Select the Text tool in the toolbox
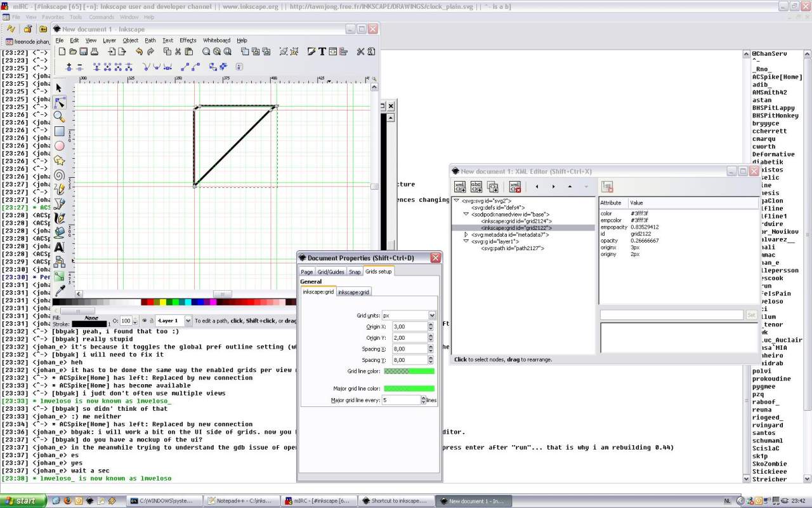 click(x=59, y=247)
